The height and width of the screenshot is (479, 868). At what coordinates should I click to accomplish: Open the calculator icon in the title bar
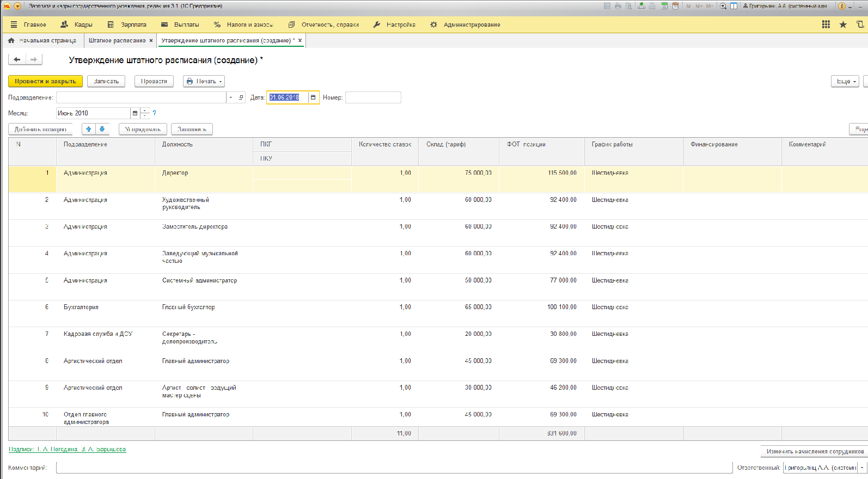click(x=664, y=6)
